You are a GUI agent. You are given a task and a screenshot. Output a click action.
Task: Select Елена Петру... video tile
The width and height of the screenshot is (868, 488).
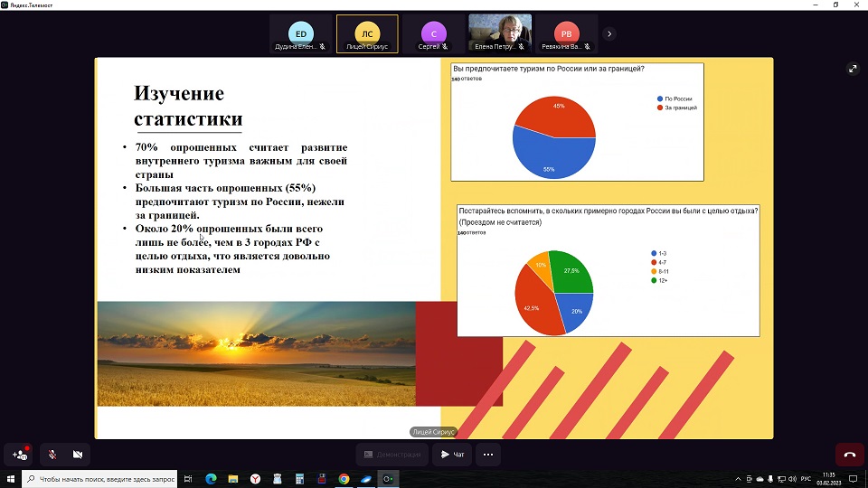click(499, 34)
